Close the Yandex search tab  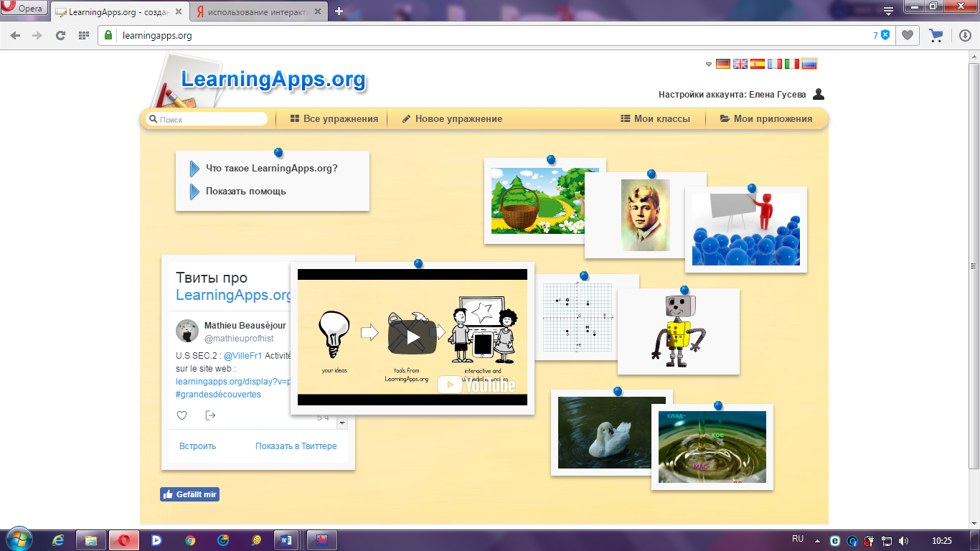click(x=316, y=11)
